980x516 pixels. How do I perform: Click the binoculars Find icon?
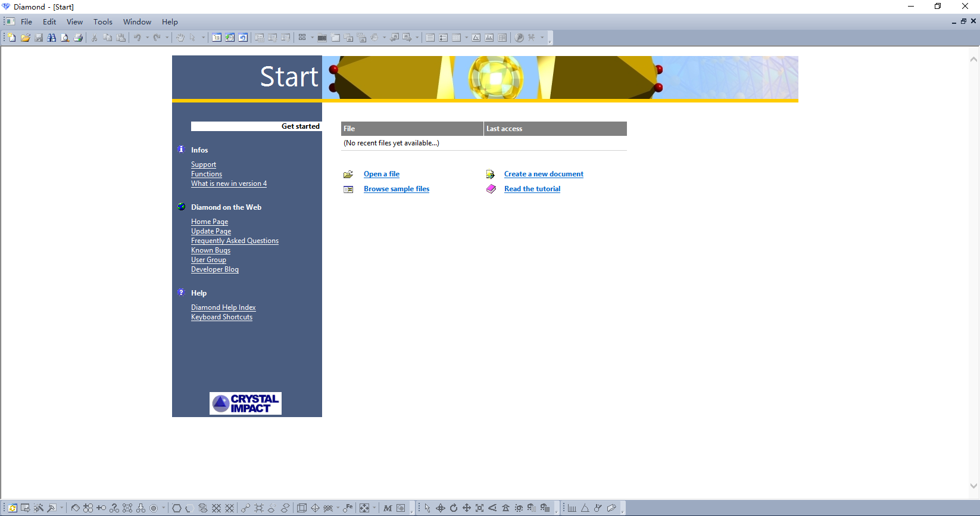click(x=52, y=38)
